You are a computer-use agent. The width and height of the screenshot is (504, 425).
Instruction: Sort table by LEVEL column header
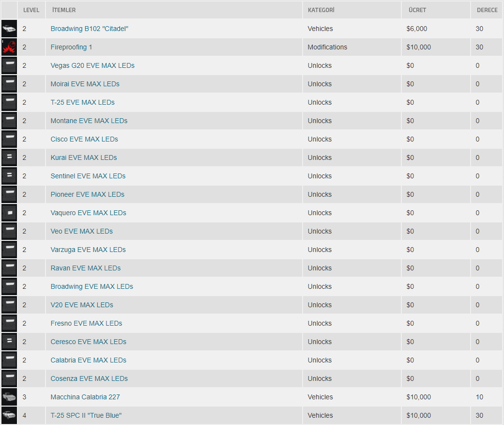pos(31,10)
